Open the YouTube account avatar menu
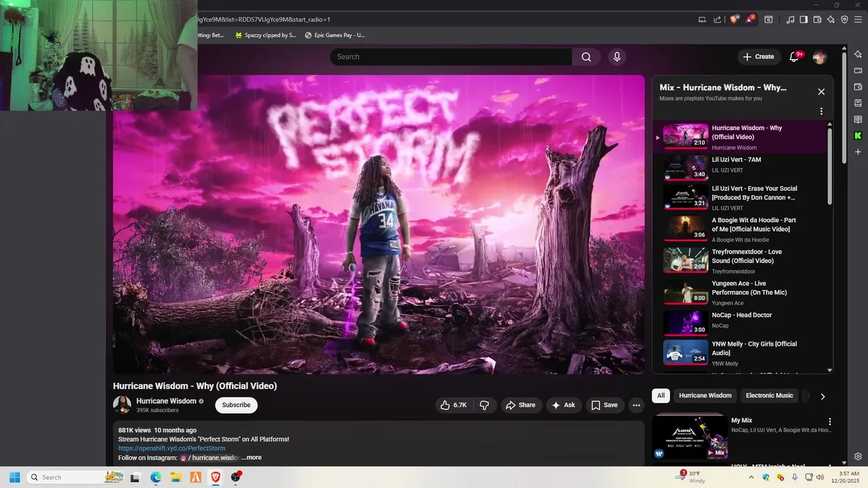This screenshot has height=488, width=868. pyautogui.click(x=820, y=57)
